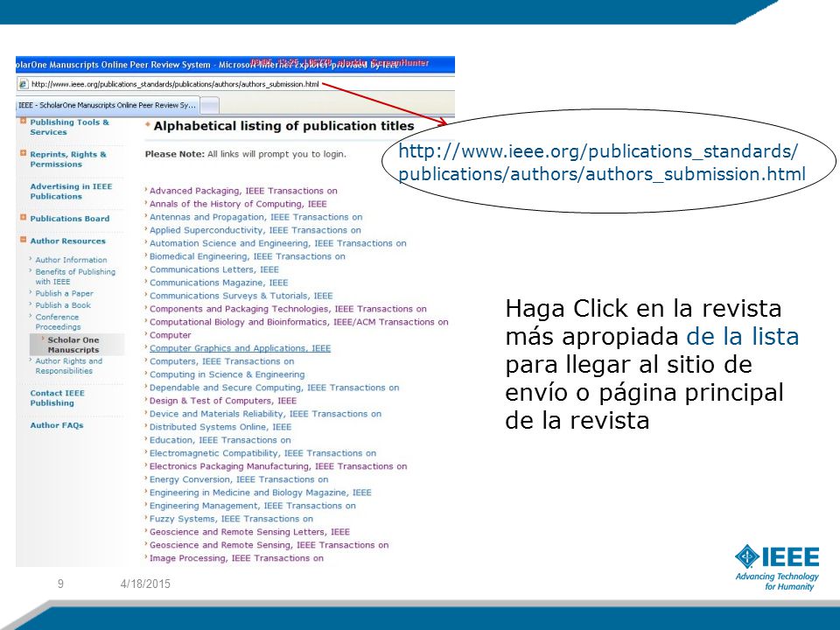Image resolution: width=840 pixels, height=630 pixels.
Task: Open Engineering in Medicine and Biology Magazine
Action: pos(261,493)
